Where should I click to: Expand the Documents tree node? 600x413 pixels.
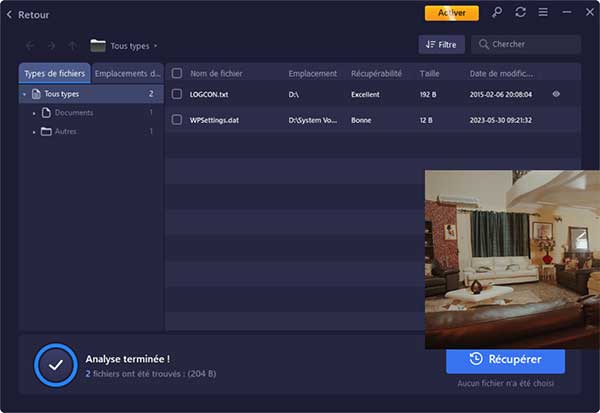(x=34, y=113)
